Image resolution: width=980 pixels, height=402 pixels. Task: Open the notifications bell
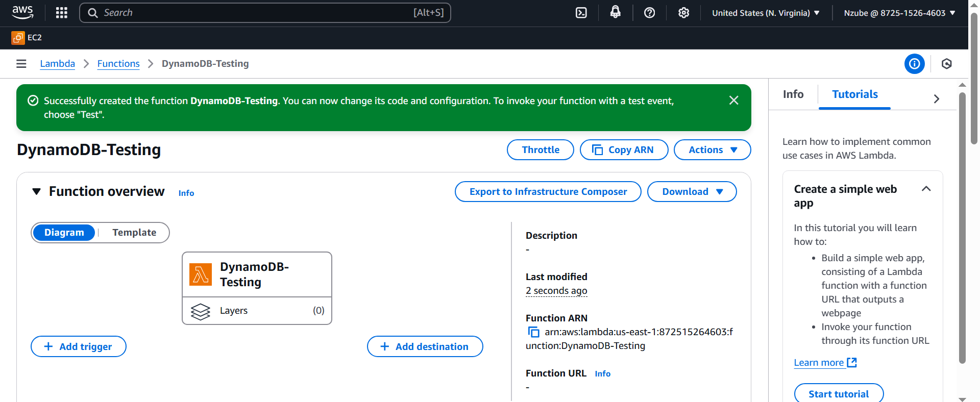pos(616,13)
